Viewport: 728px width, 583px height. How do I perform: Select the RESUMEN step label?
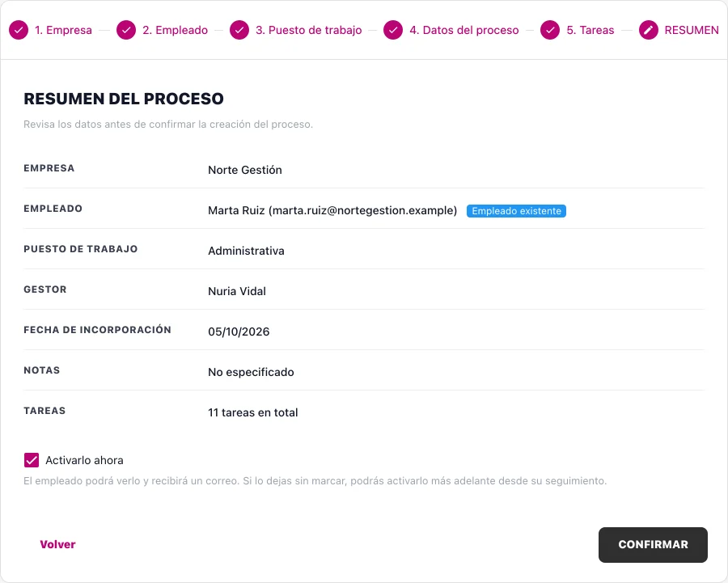692,30
